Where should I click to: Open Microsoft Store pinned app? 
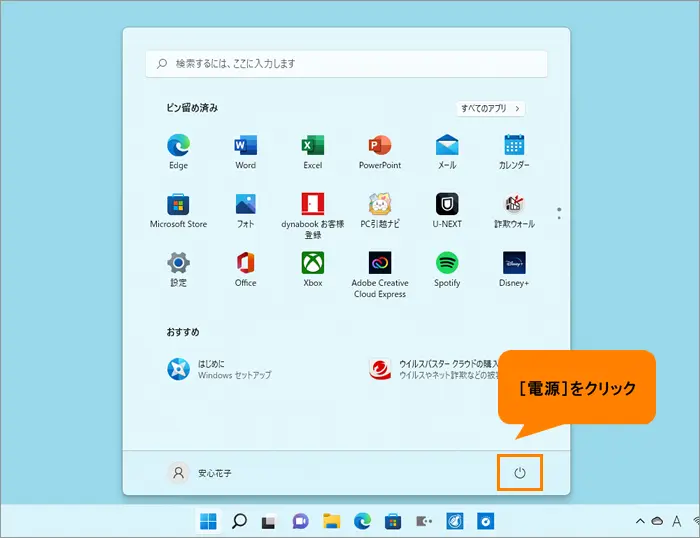tap(178, 211)
